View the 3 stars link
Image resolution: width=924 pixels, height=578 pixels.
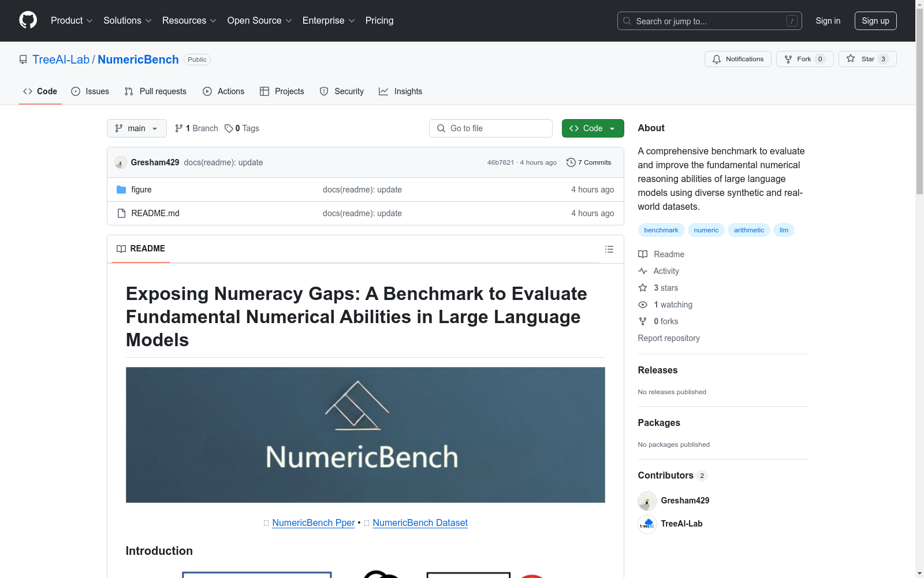[658, 288]
